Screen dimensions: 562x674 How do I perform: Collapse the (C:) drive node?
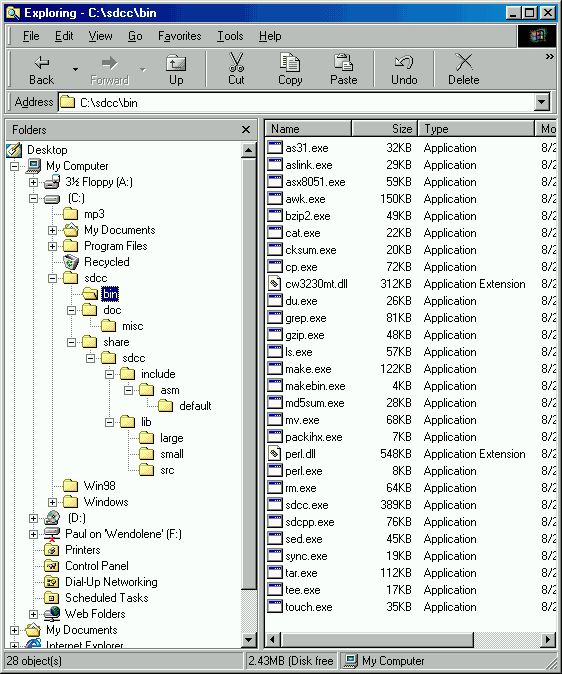click(x=34, y=198)
